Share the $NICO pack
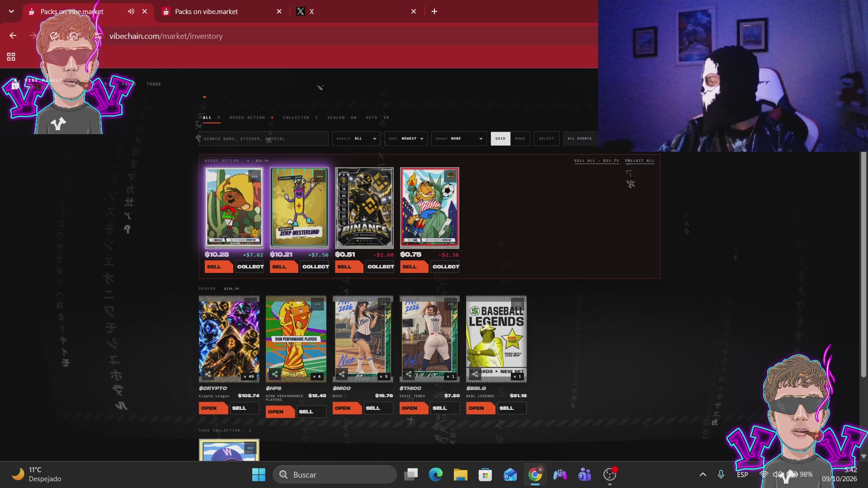Image resolution: width=868 pixels, height=488 pixels. point(342,374)
